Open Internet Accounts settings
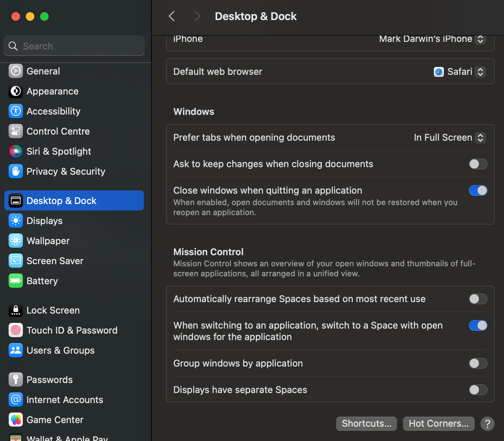Image resolution: width=504 pixels, height=441 pixels. 74,400
